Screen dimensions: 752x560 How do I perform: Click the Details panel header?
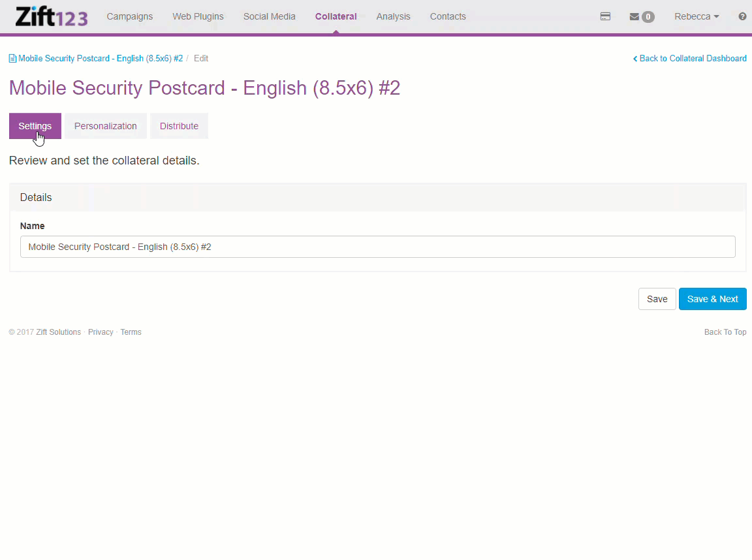pyautogui.click(x=377, y=198)
